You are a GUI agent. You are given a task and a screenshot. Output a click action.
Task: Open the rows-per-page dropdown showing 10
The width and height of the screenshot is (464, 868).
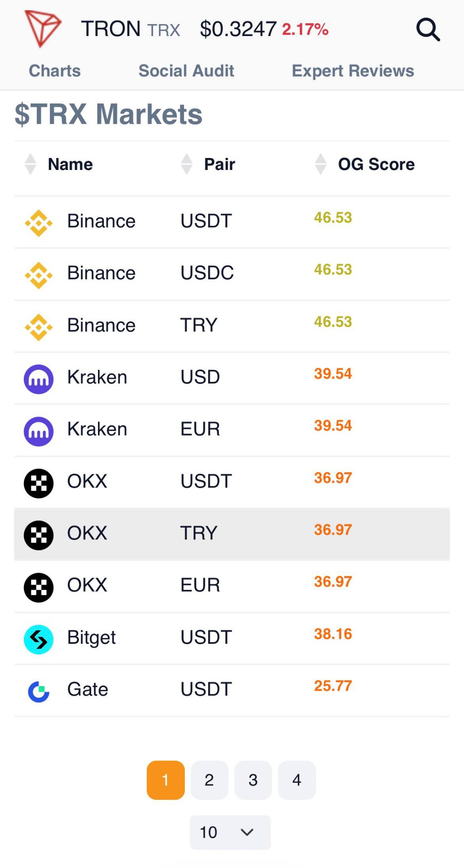[230, 832]
